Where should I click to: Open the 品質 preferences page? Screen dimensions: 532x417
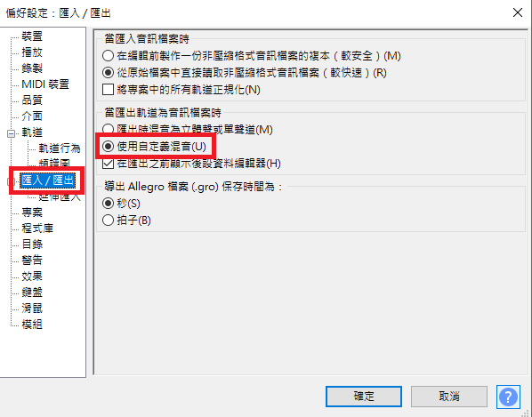pos(32,100)
